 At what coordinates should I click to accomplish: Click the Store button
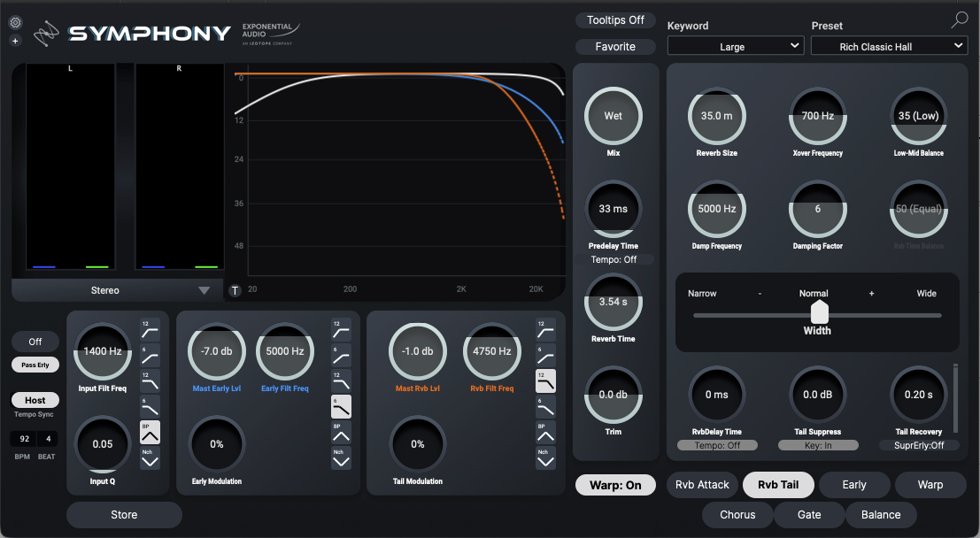(124, 515)
